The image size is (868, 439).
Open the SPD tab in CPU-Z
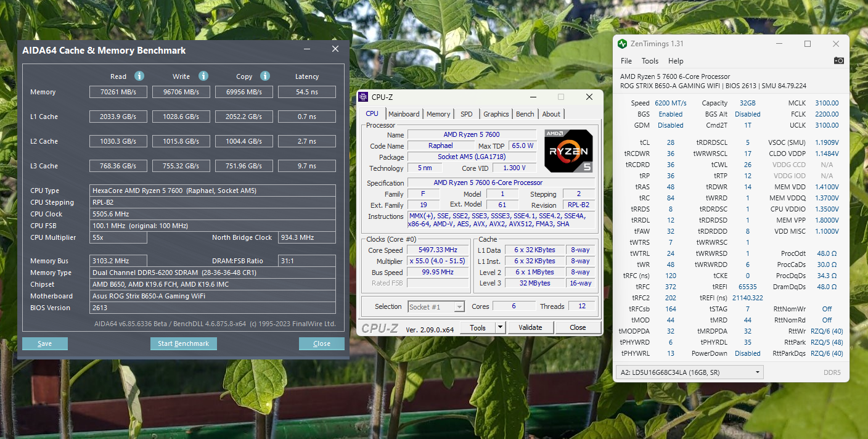[467, 114]
